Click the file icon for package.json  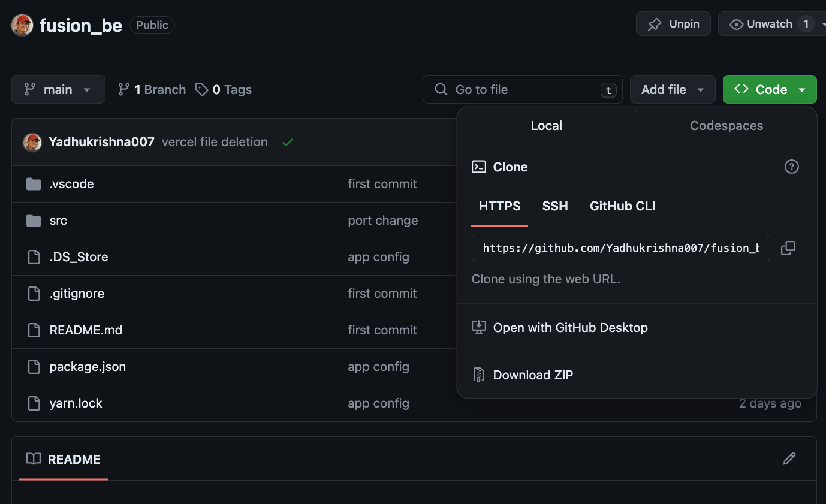click(x=34, y=367)
